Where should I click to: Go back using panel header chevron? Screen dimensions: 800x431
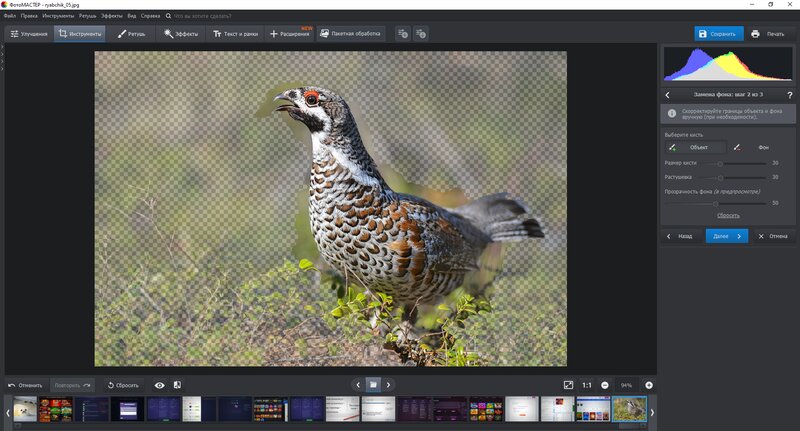[x=668, y=95]
